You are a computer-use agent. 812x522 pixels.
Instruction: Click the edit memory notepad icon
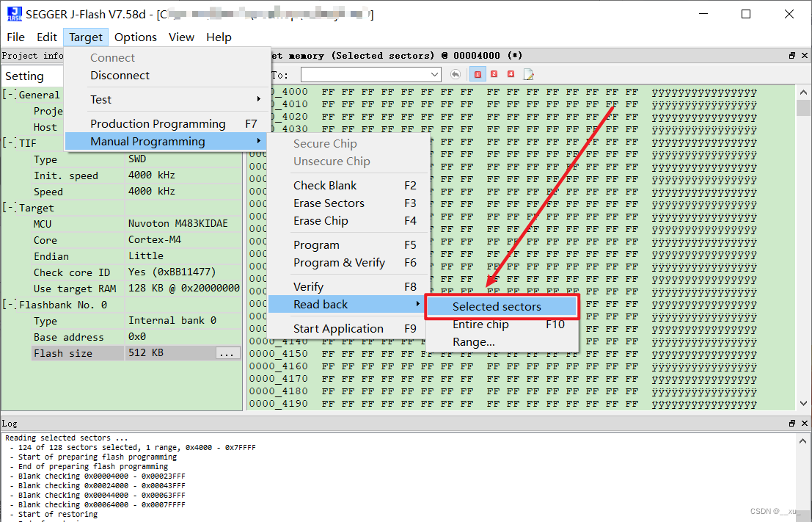click(528, 75)
